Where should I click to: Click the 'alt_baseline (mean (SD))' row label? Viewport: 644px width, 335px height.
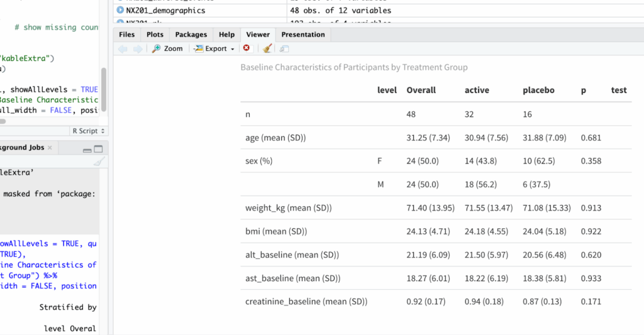tap(292, 255)
